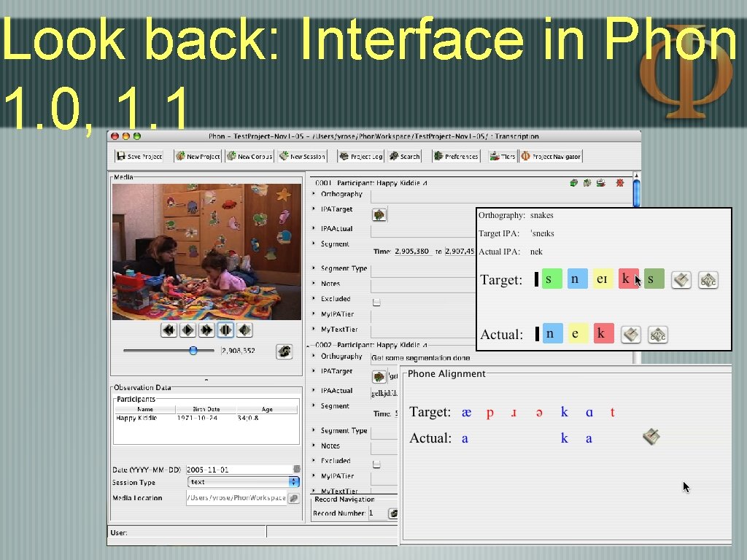Image resolution: width=747 pixels, height=560 pixels.
Task: Click the segment end time 2,907,45 field
Action: coord(460,252)
